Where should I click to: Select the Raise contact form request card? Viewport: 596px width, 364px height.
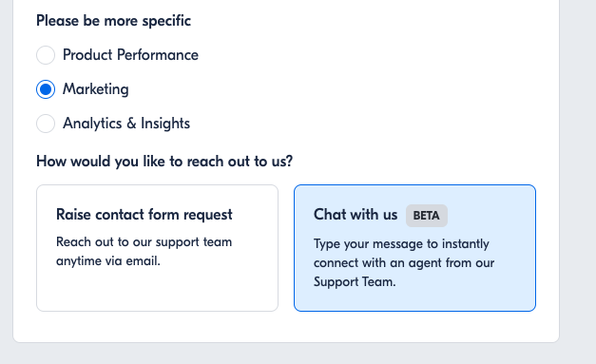158,248
